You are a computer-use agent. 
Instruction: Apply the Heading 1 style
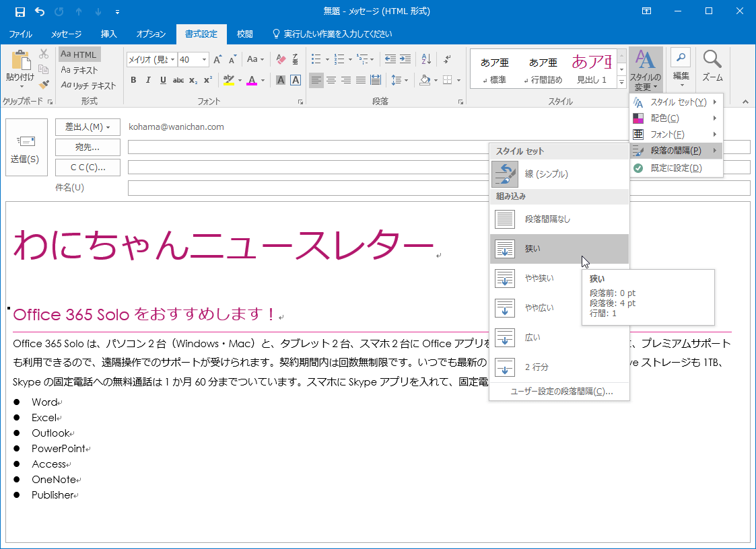pos(592,69)
